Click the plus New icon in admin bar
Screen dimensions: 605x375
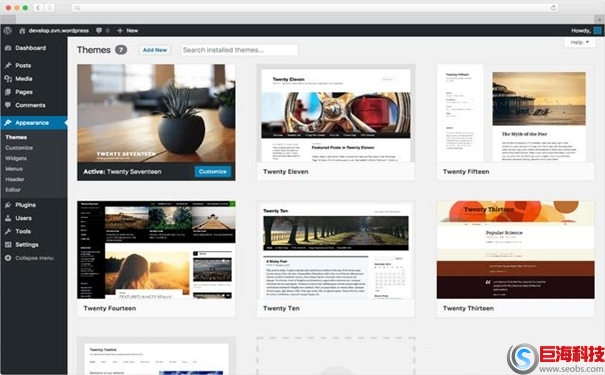tap(120, 30)
